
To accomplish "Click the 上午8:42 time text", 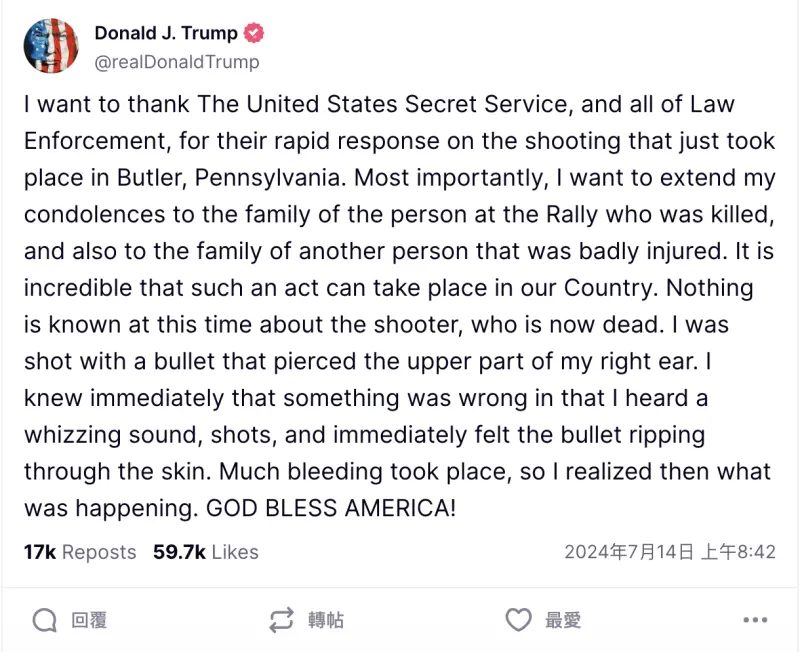I will click(x=739, y=552).
